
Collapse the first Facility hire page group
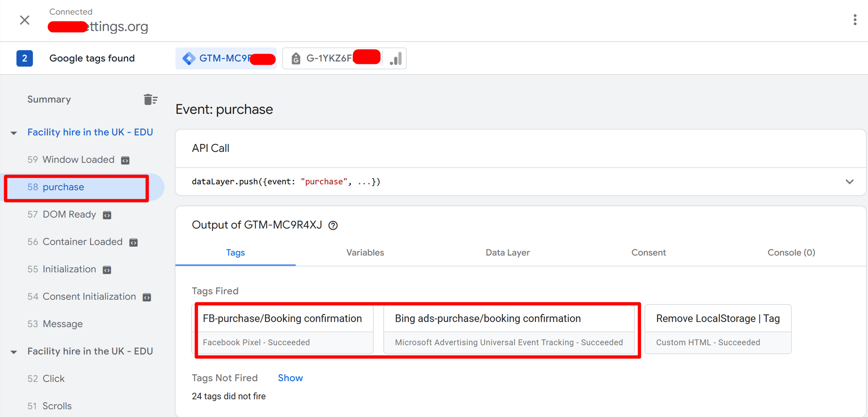pos(14,133)
